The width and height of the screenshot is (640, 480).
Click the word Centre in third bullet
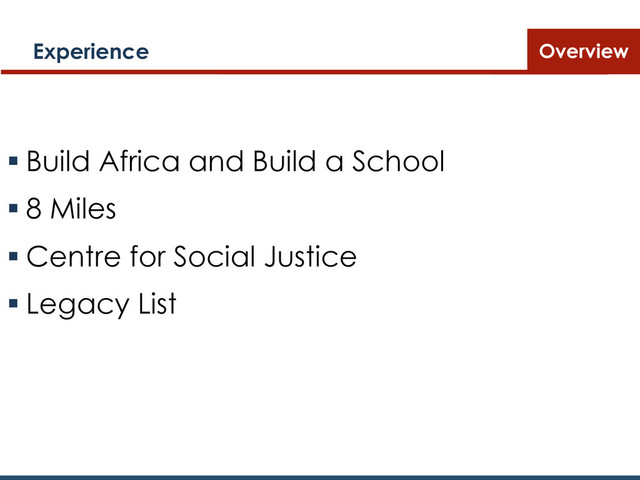(x=73, y=256)
